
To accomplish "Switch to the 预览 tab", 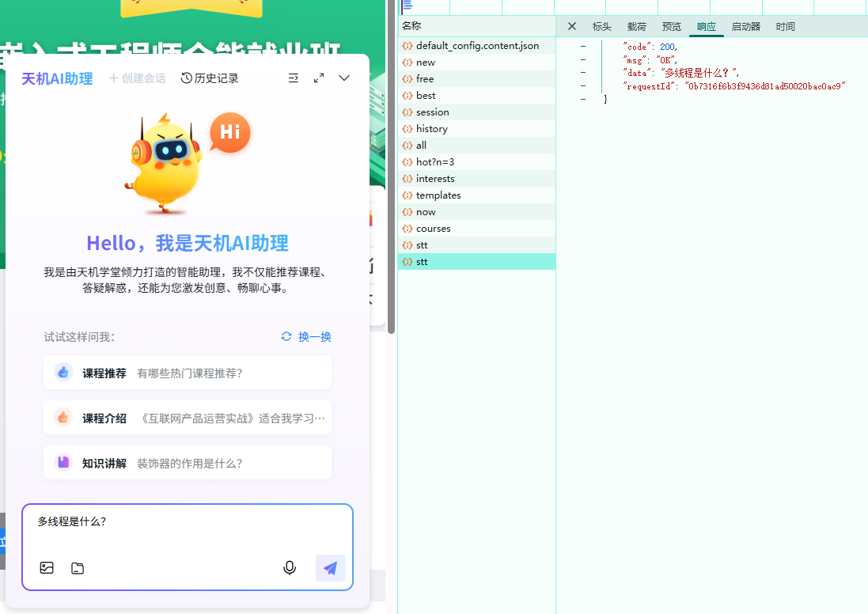I will coord(672,27).
